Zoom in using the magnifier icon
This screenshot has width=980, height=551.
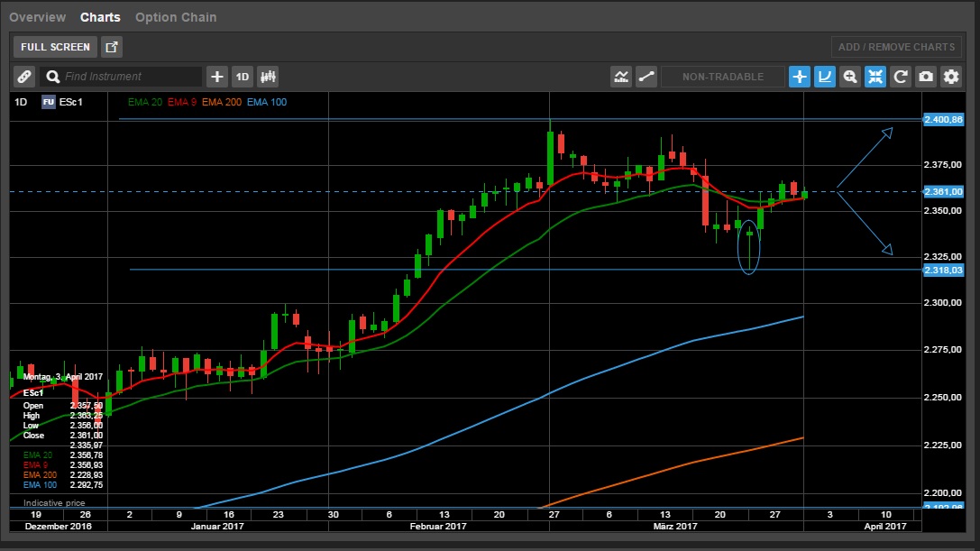tap(850, 77)
